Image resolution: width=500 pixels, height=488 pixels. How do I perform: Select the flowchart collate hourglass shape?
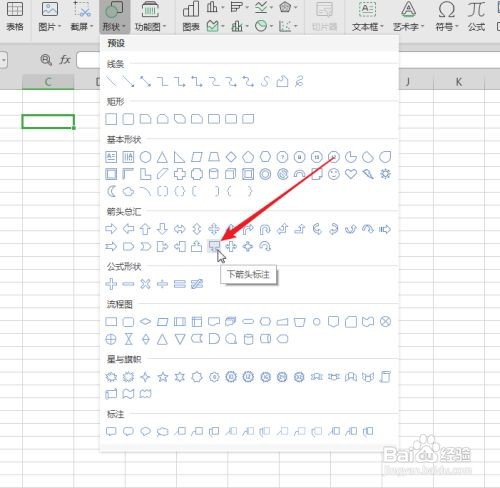pyautogui.click(x=128, y=339)
